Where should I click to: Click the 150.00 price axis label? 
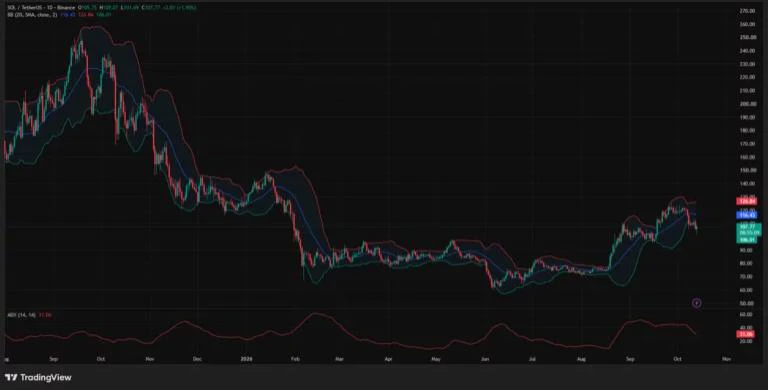747,171
